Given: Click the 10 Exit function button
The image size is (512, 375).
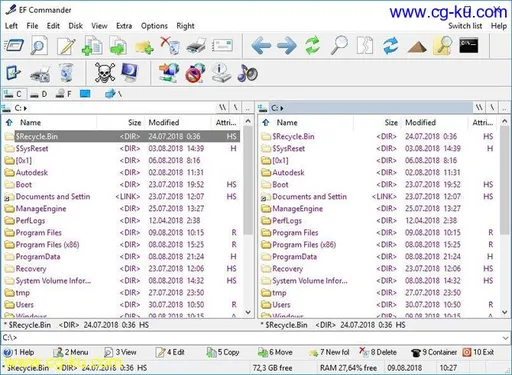Looking at the screenshot, I should [x=478, y=352].
